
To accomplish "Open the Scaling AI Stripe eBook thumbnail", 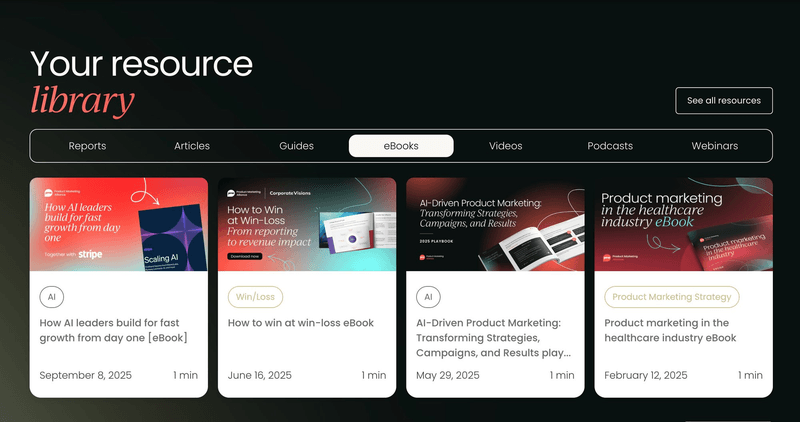I will [x=119, y=224].
